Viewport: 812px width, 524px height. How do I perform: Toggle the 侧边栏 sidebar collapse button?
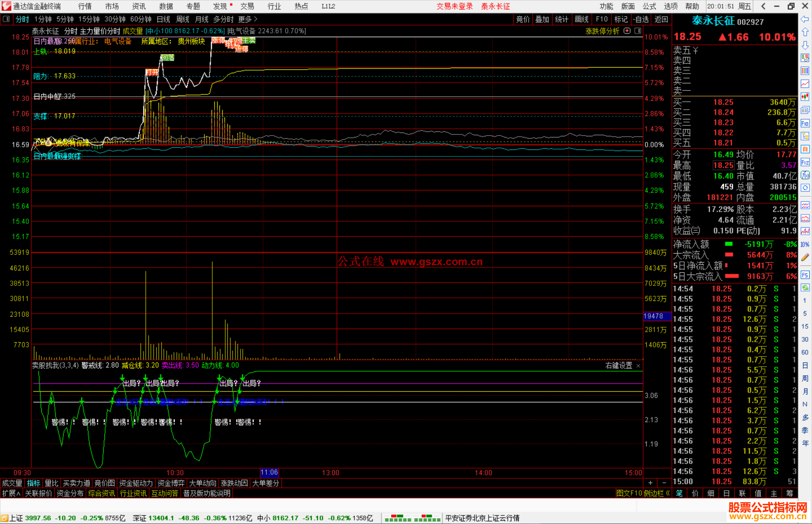(x=656, y=493)
